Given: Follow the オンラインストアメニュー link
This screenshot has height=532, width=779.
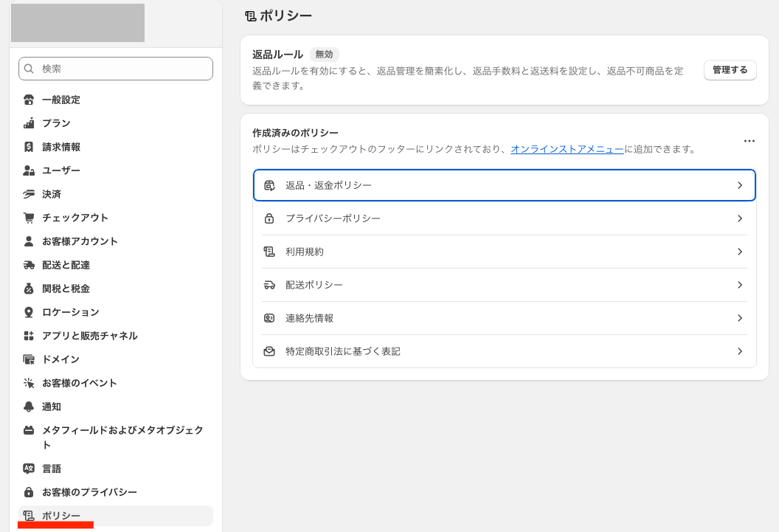Looking at the screenshot, I should pyautogui.click(x=567, y=149).
